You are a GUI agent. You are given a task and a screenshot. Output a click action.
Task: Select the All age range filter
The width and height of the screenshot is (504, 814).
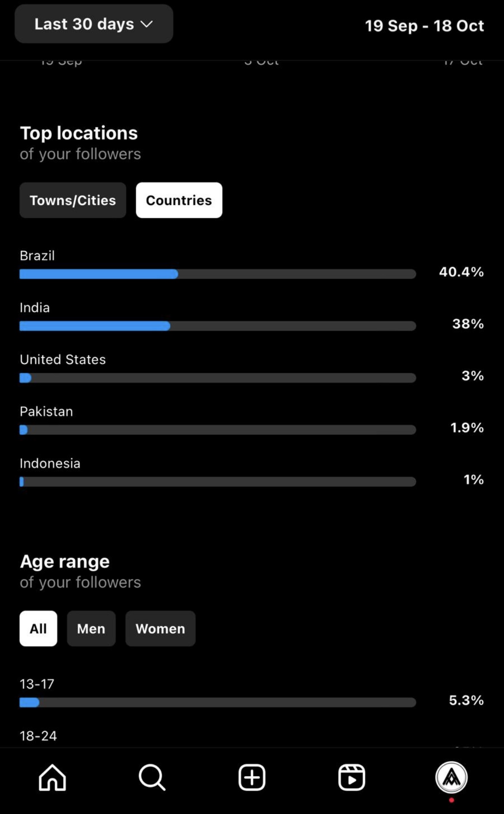(38, 628)
